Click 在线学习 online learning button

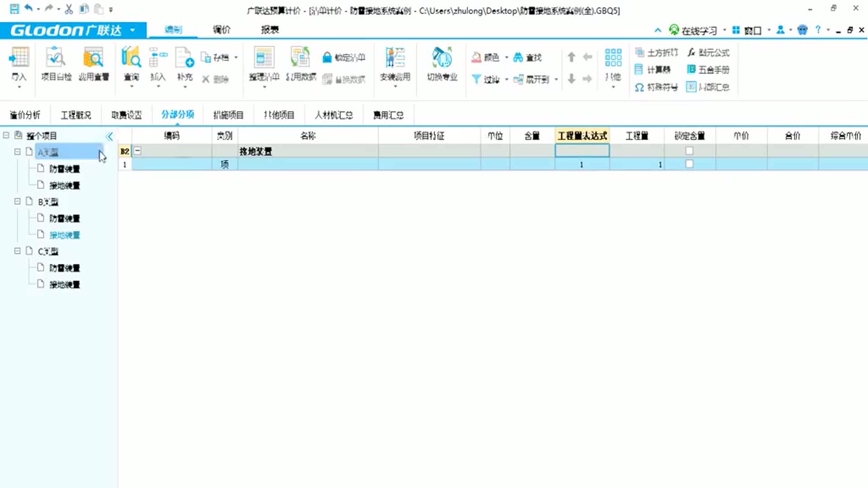(x=693, y=30)
